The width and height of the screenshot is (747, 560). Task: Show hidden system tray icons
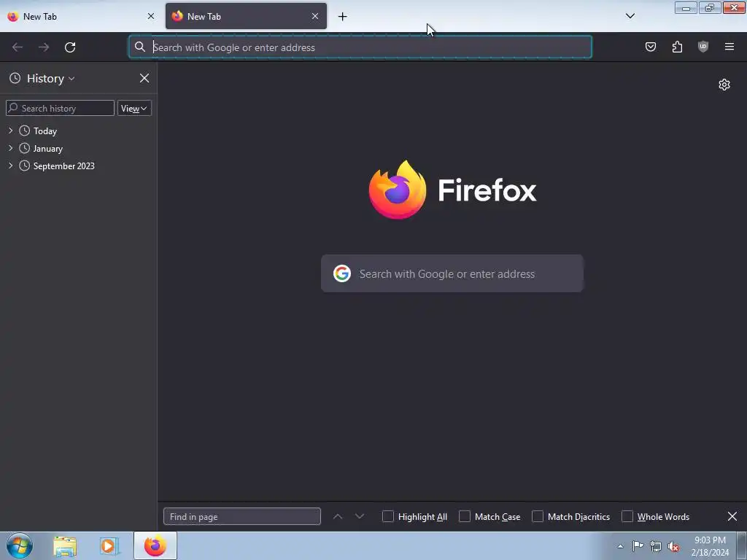coord(620,546)
